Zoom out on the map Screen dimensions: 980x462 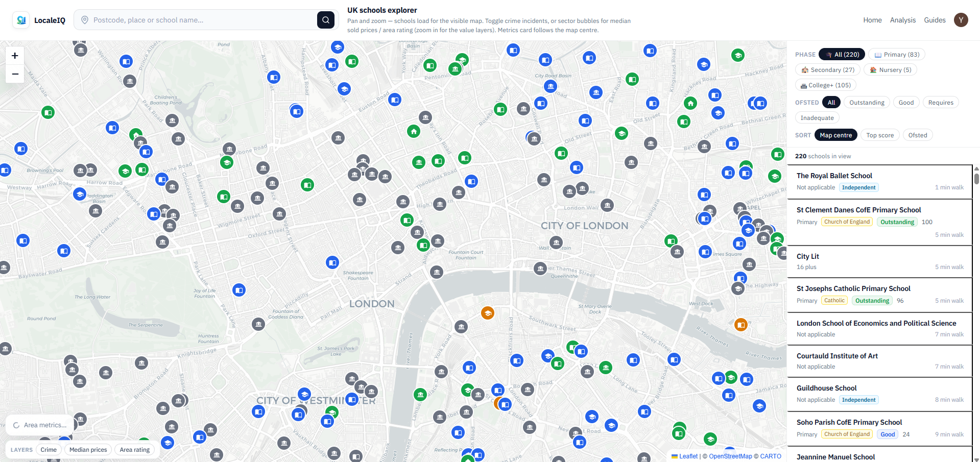pos(15,74)
